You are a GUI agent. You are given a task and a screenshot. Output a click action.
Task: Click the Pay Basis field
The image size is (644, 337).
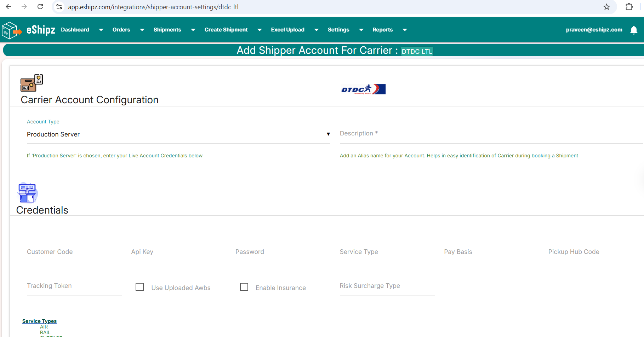click(491, 253)
